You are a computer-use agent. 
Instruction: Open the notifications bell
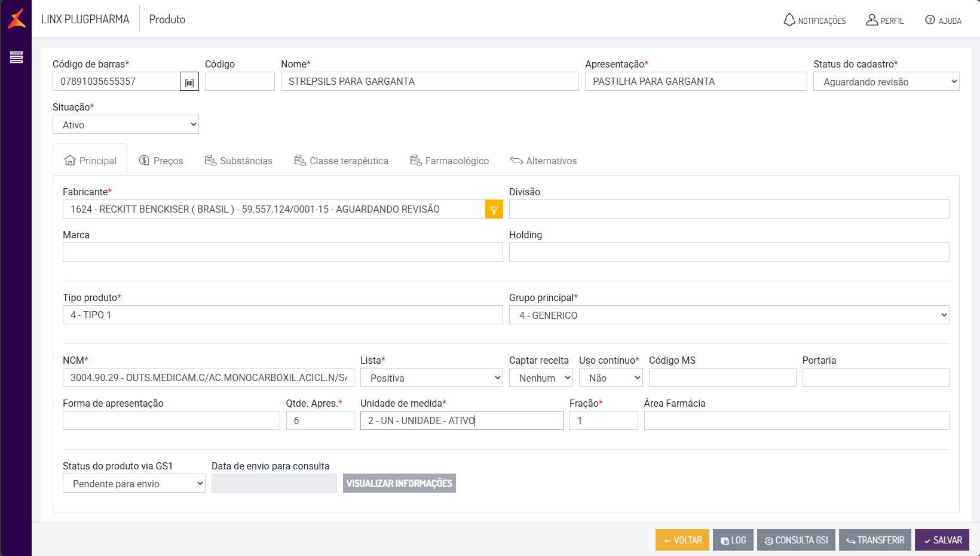point(814,20)
